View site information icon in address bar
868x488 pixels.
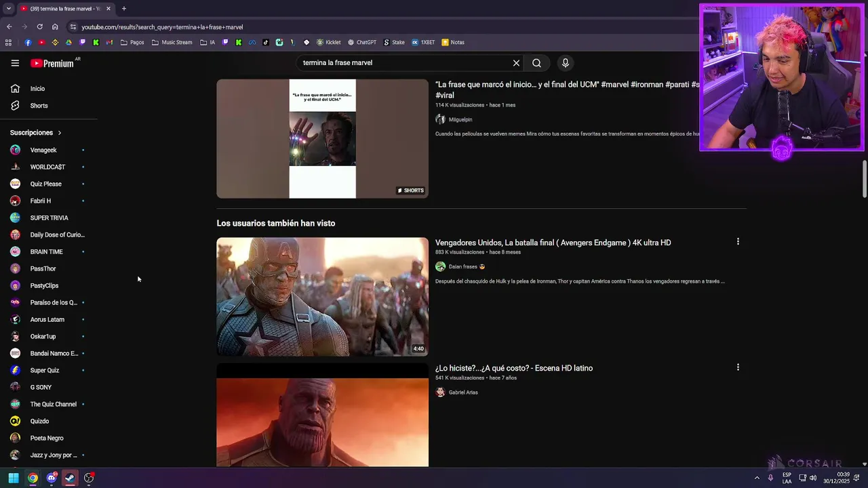click(x=73, y=27)
